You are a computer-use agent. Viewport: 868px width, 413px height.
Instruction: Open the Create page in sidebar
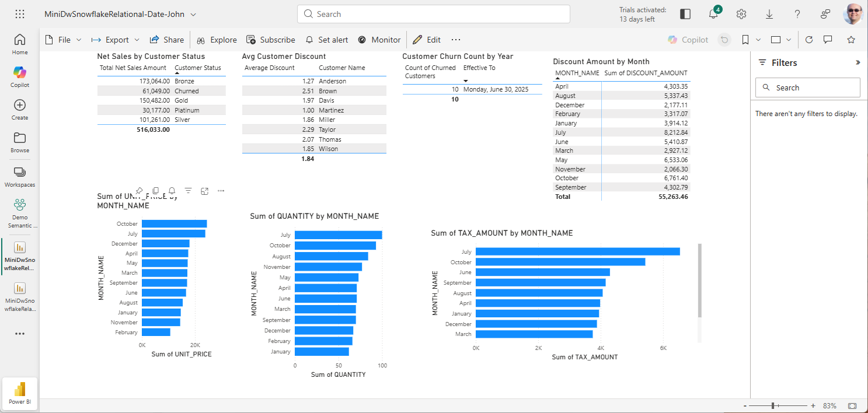(x=20, y=109)
